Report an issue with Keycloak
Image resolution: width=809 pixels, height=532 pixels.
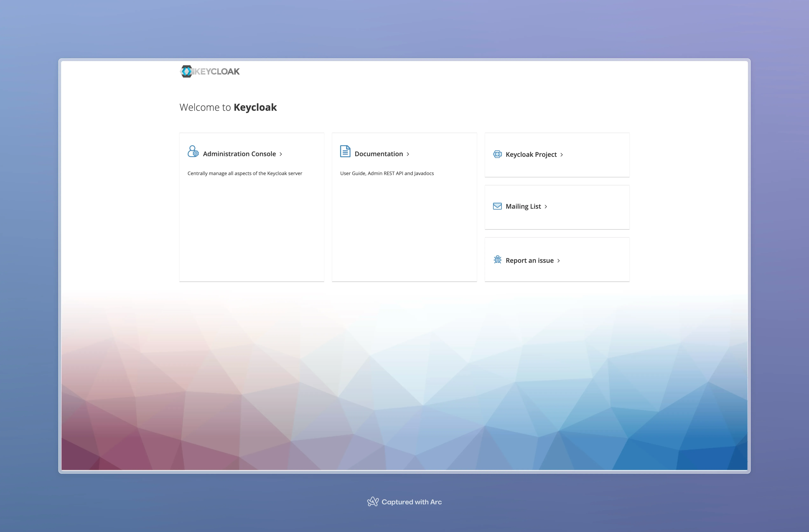pyautogui.click(x=529, y=260)
